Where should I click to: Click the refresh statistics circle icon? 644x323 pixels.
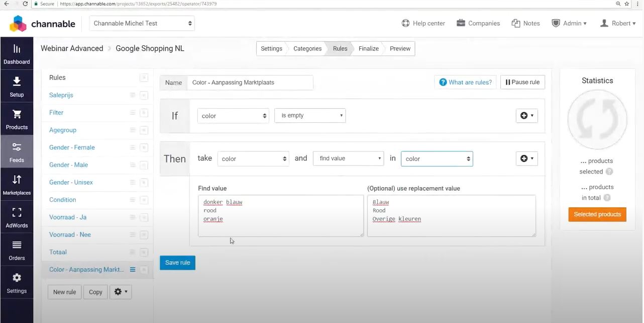tap(597, 120)
